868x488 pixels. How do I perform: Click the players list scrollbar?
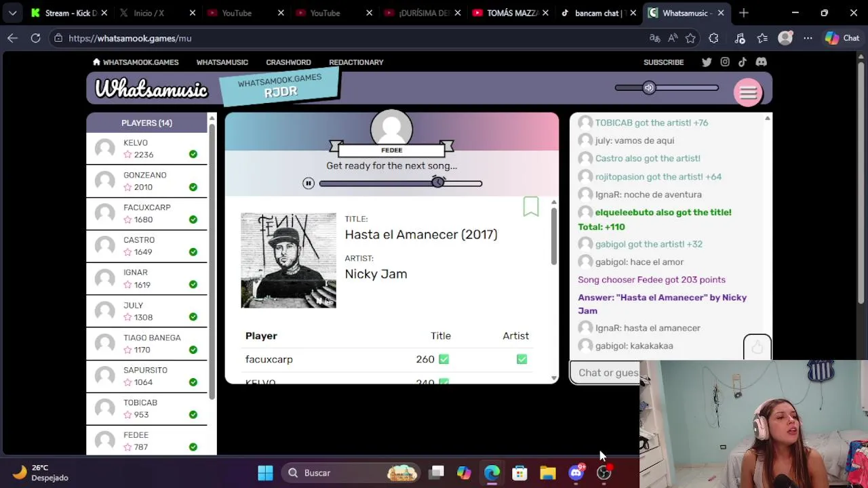pos(212,261)
